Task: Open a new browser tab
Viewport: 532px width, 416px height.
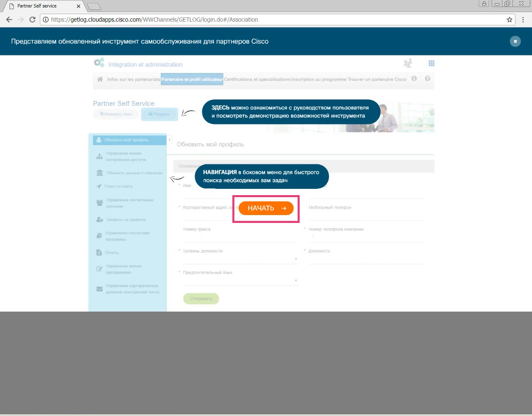Action: [x=94, y=6]
